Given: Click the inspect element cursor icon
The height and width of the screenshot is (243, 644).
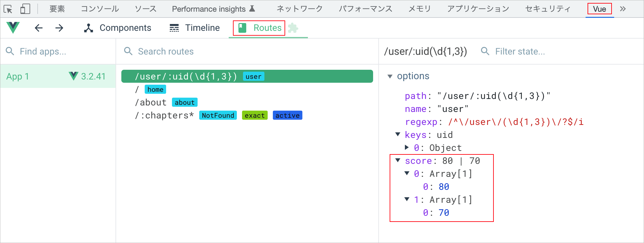Looking at the screenshot, I should coord(8,9).
